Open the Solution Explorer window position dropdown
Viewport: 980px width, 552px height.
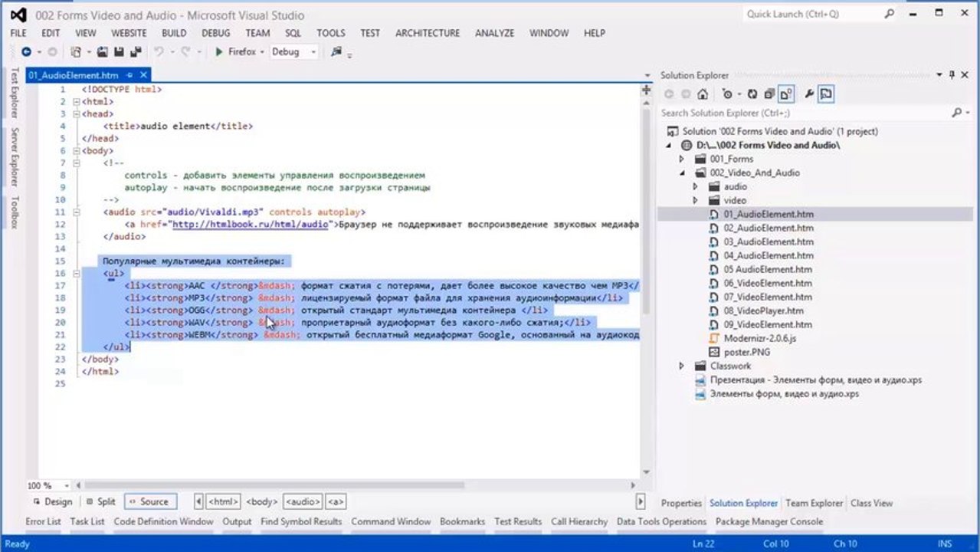tap(939, 75)
